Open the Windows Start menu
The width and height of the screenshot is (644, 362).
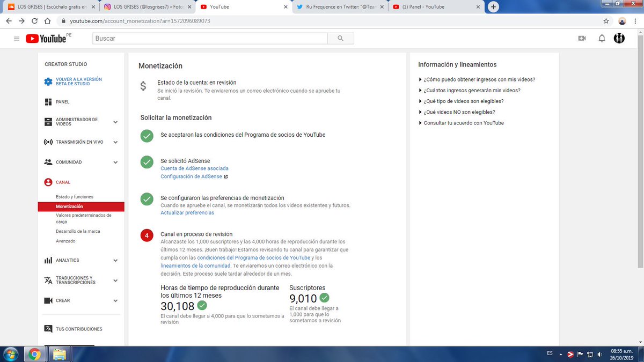pyautogui.click(x=10, y=354)
